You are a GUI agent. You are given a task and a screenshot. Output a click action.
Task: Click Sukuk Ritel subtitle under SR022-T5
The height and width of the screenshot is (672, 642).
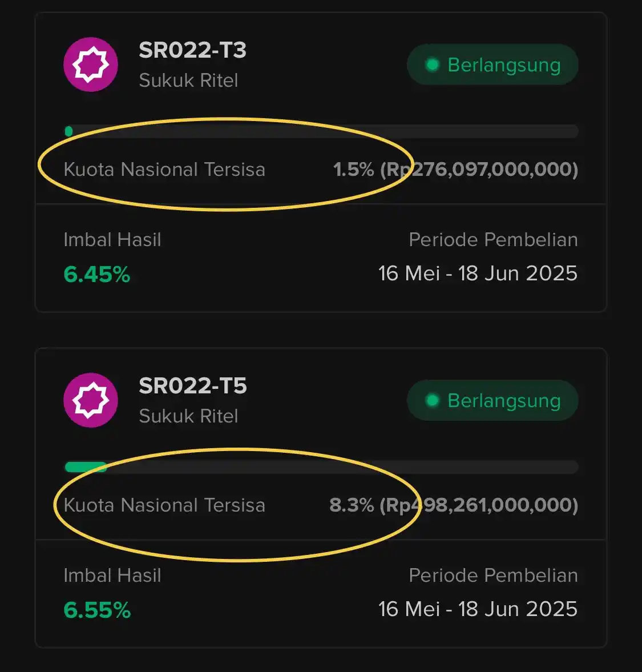click(188, 416)
